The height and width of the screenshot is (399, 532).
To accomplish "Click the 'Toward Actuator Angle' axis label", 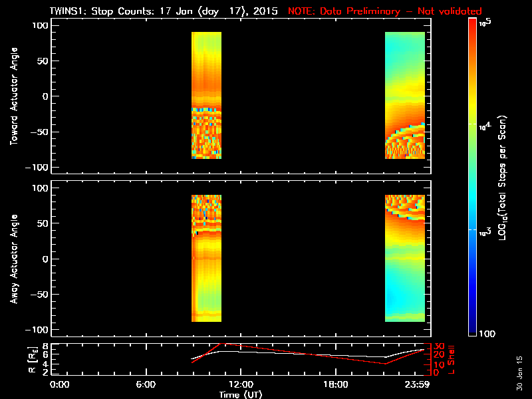I will coord(14,96).
